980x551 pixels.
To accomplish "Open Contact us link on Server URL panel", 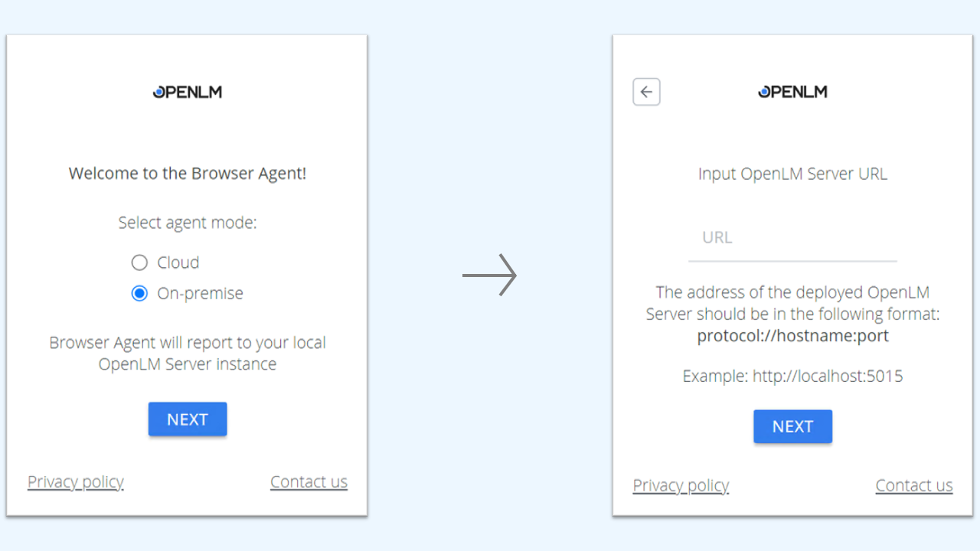I will [914, 485].
